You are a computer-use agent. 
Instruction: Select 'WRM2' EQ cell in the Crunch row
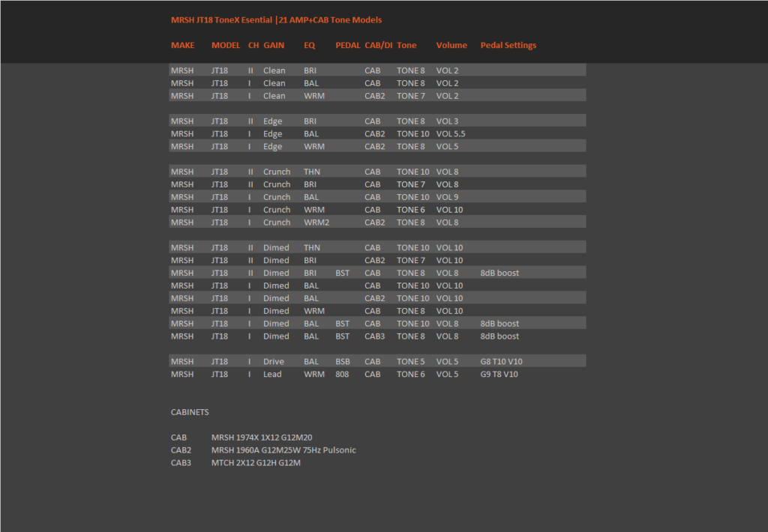[x=316, y=223]
